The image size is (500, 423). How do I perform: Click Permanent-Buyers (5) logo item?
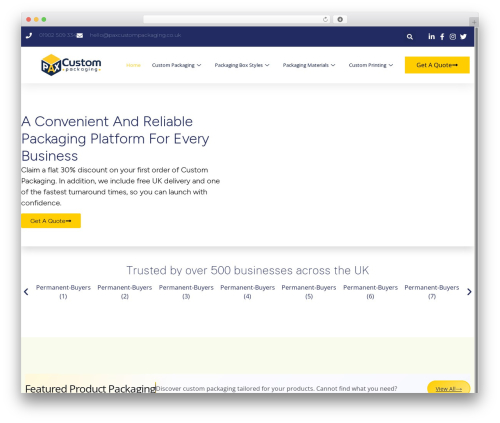[x=309, y=292]
